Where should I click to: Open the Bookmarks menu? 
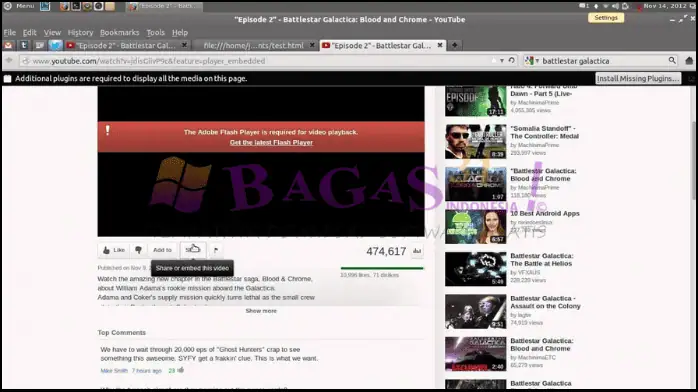pos(119,32)
